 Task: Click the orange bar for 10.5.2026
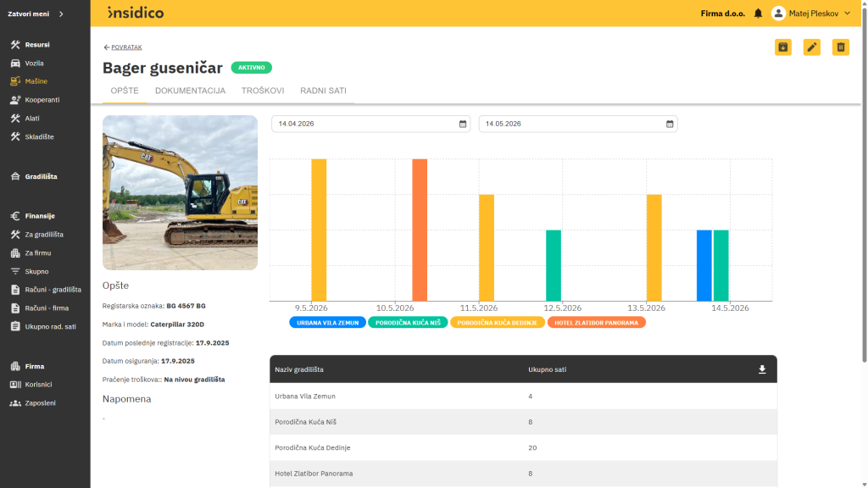(420, 230)
